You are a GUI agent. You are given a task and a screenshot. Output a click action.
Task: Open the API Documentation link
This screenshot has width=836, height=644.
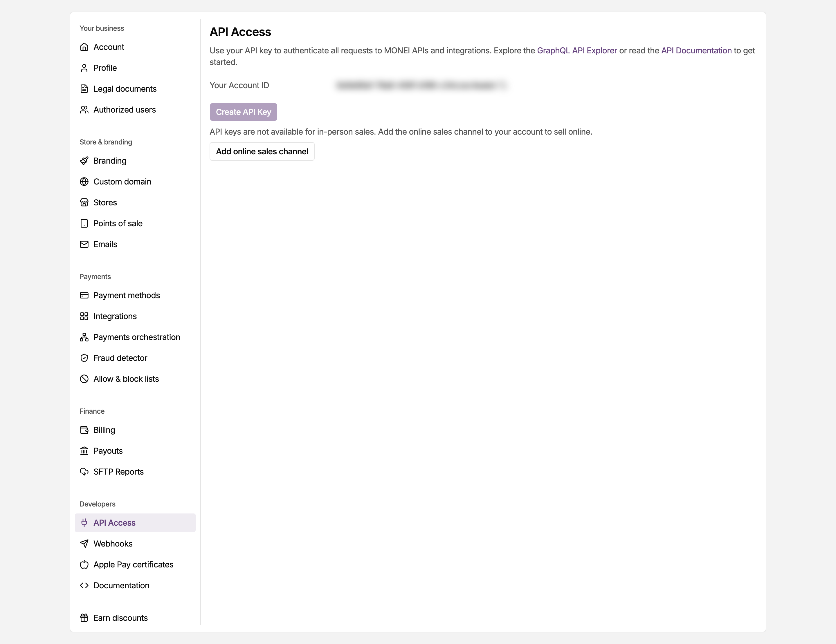click(696, 50)
